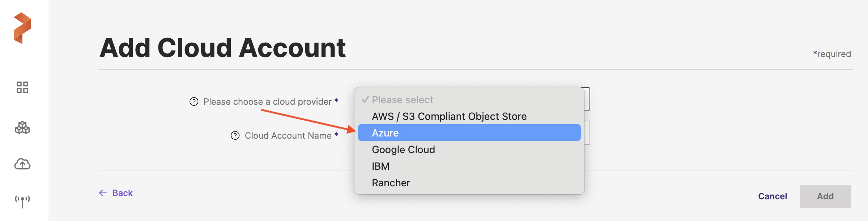This screenshot has height=221, width=868.
Task: Select Azure from the provider dropdown
Action: pyautogui.click(x=469, y=133)
